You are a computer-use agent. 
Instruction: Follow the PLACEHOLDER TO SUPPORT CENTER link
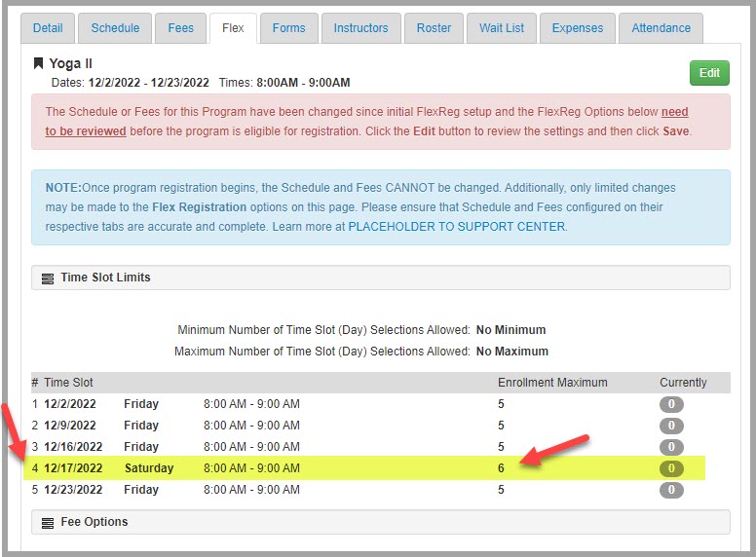click(456, 227)
